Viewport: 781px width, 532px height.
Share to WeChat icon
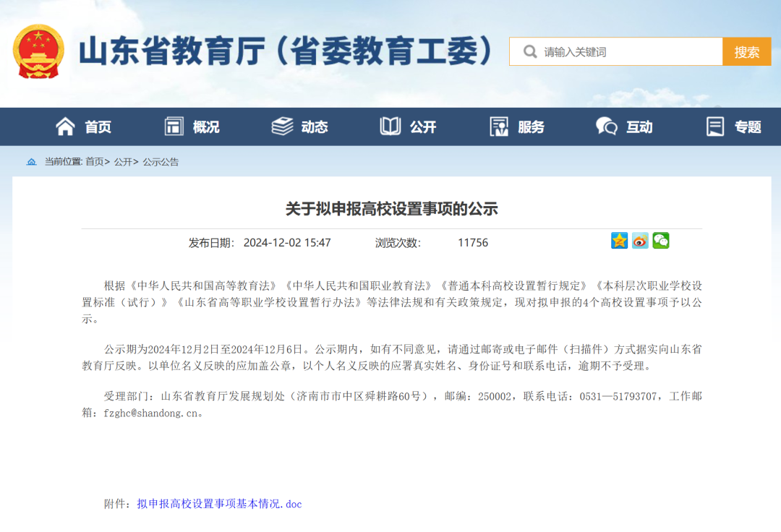661,241
